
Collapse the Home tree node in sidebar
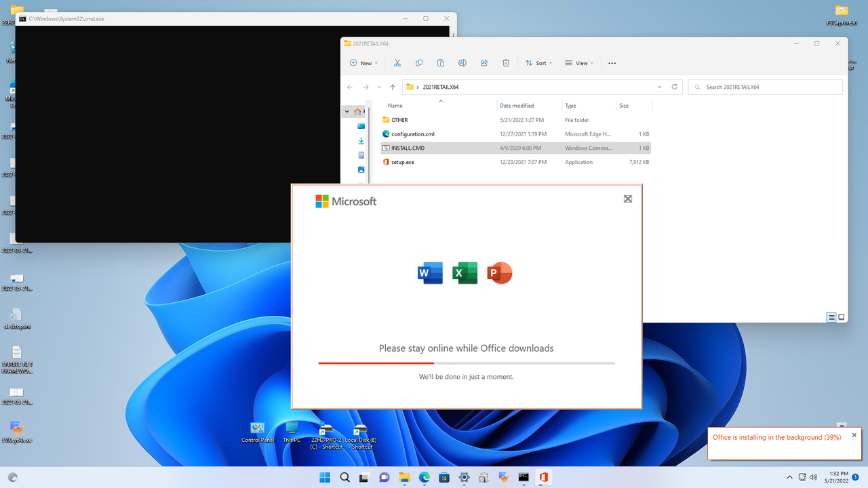pyautogui.click(x=347, y=112)
